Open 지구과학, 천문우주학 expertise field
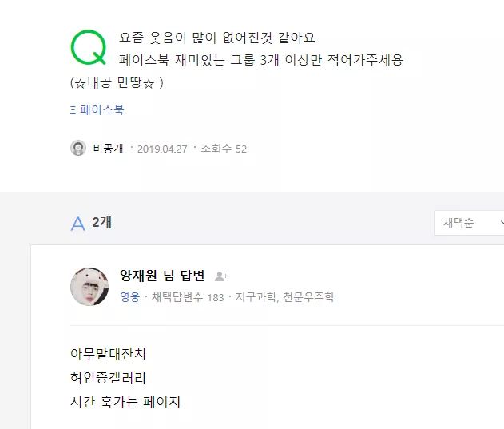This screenshot has height=429, width=504. pyautogui.click(x=284, y=297)
